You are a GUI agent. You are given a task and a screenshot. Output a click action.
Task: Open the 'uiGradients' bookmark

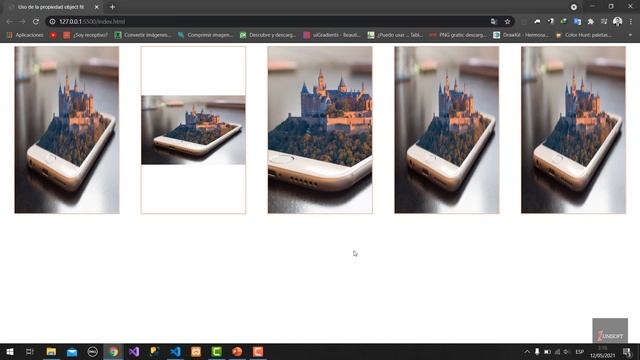pyautogui.click(x=332, y=35)
